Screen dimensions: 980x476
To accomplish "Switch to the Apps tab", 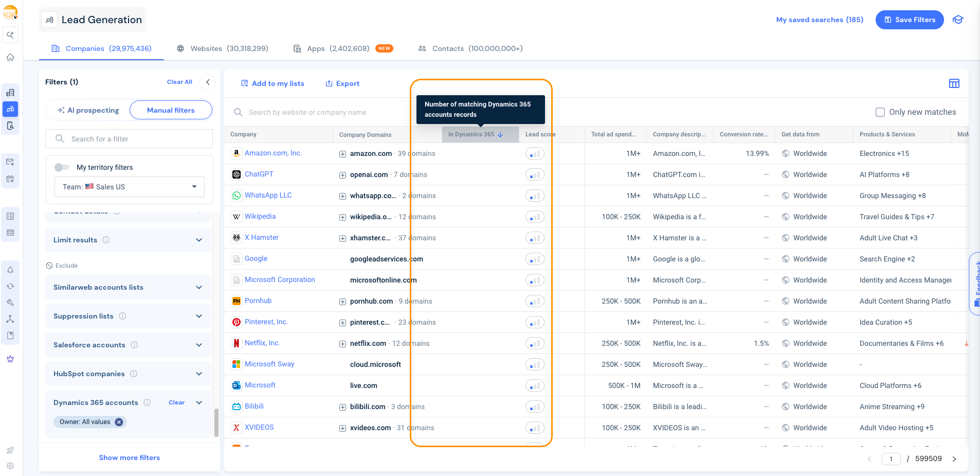I will tap(343, 48).
